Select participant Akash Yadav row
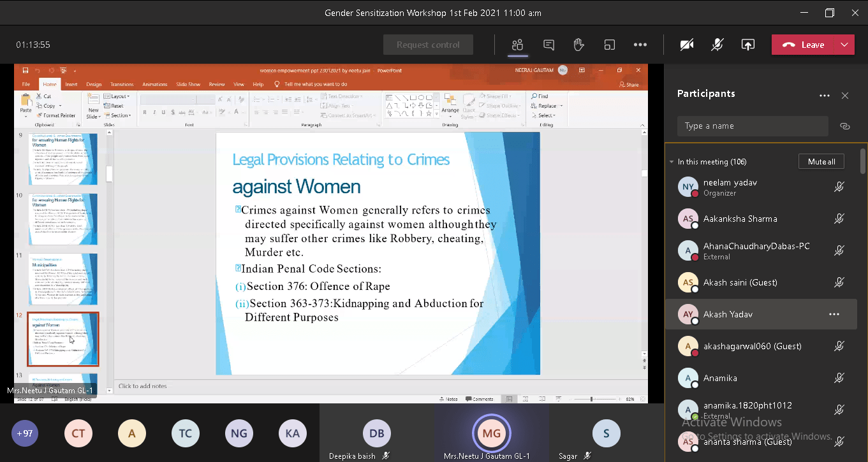 (761, 314)
